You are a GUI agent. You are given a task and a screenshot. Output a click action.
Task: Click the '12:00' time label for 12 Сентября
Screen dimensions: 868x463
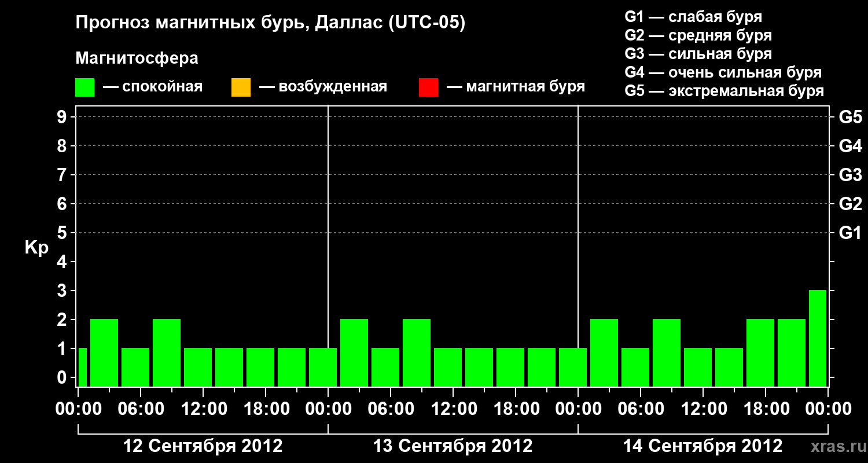203,409
